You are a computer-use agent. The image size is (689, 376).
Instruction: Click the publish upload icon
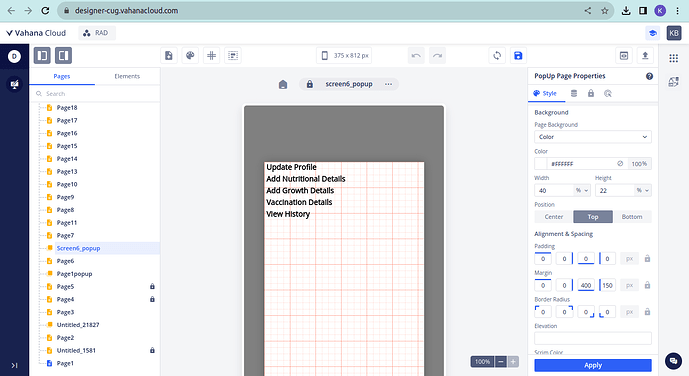[x=645, y=55]
